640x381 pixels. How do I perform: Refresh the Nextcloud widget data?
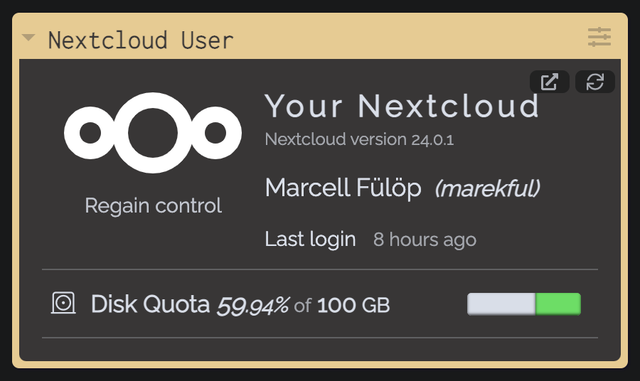coord(595,82)
